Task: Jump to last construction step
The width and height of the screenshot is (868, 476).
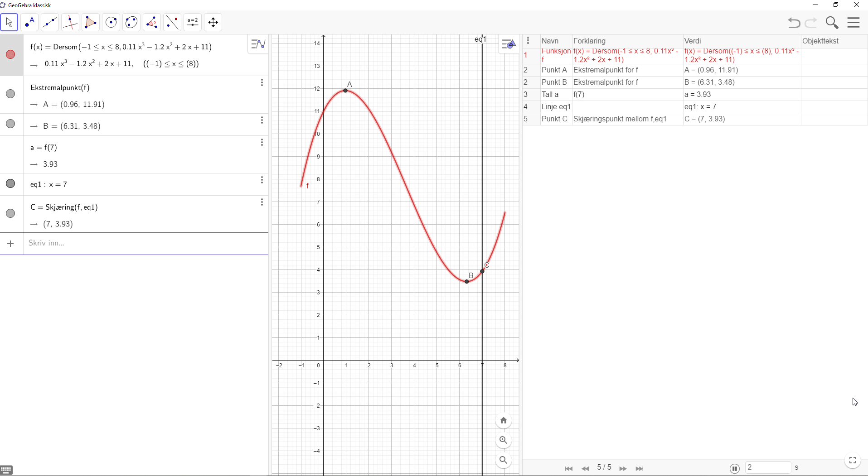Action: (x=640, y=469)
